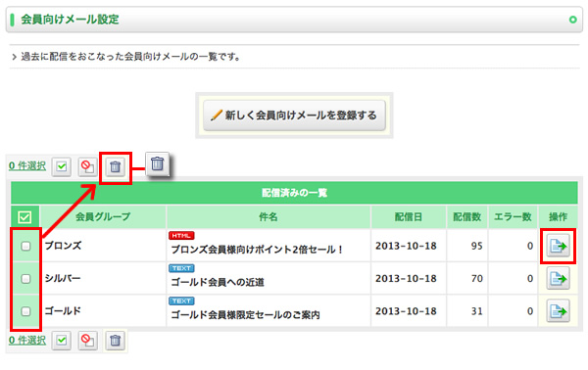Viewport: 588px width, 370px height.
Task: Open the operation icon for ゴールド row
Action: (558, 311)
